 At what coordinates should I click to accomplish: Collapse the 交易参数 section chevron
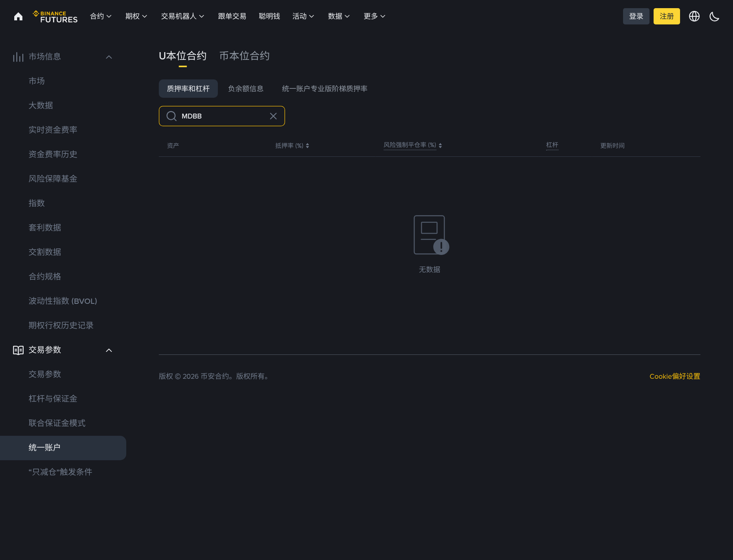coord(109,350)
